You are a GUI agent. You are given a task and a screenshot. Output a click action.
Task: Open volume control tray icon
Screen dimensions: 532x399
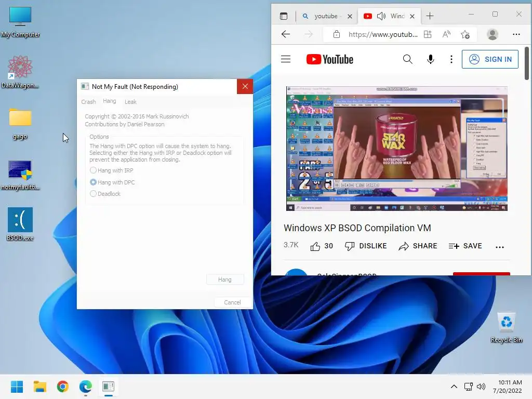[481, 387]
